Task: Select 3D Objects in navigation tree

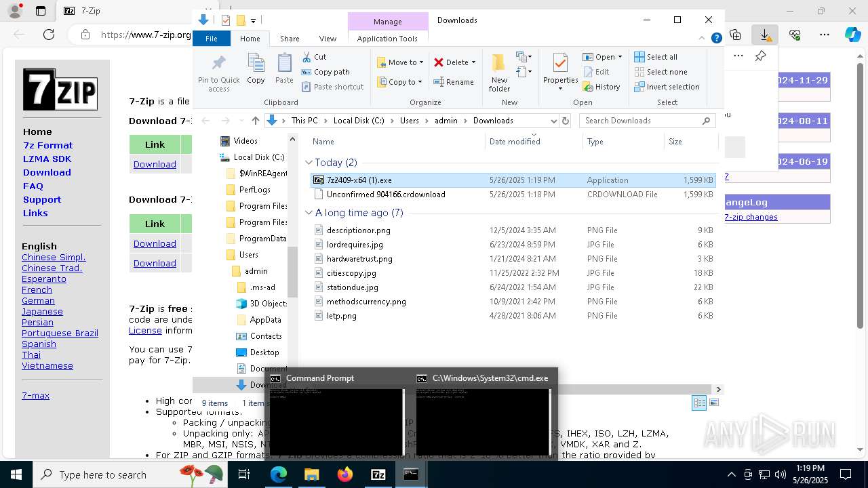Action: click(261, 304)
